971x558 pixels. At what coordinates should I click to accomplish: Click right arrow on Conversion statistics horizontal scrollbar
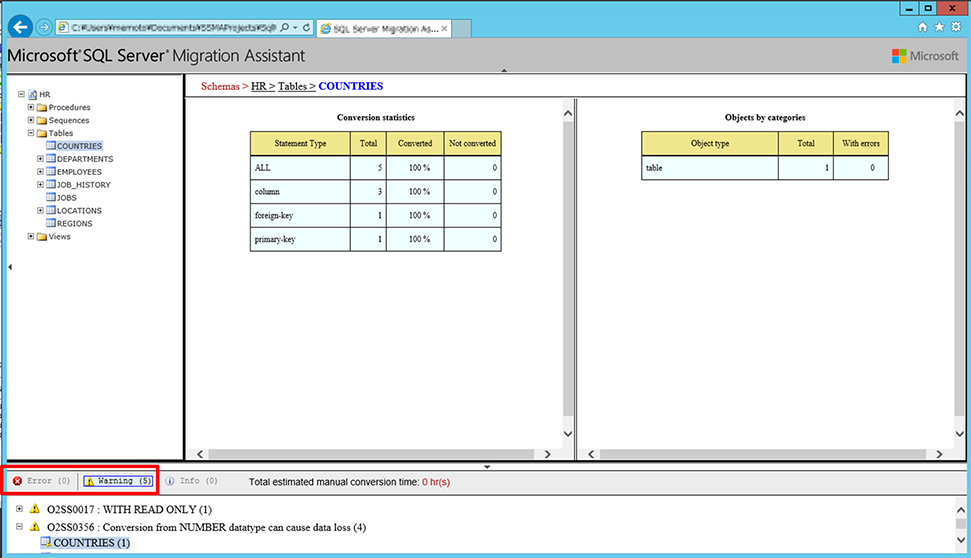(x=547, y=454)
